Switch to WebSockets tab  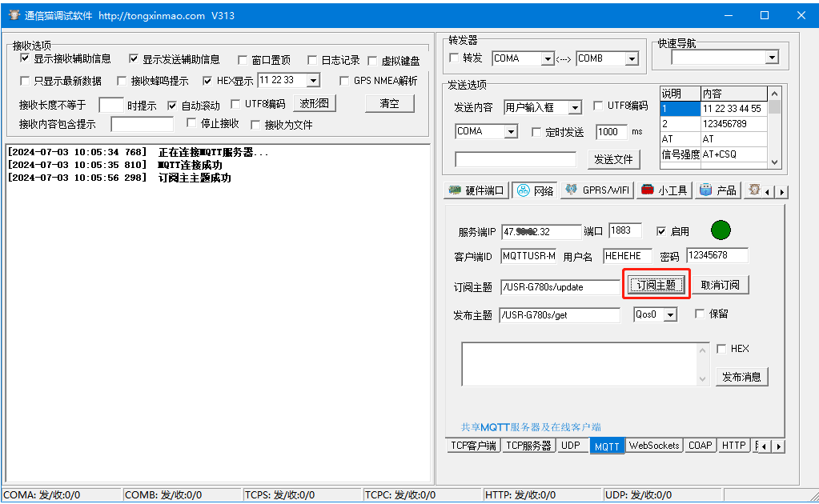pos(654,446)
